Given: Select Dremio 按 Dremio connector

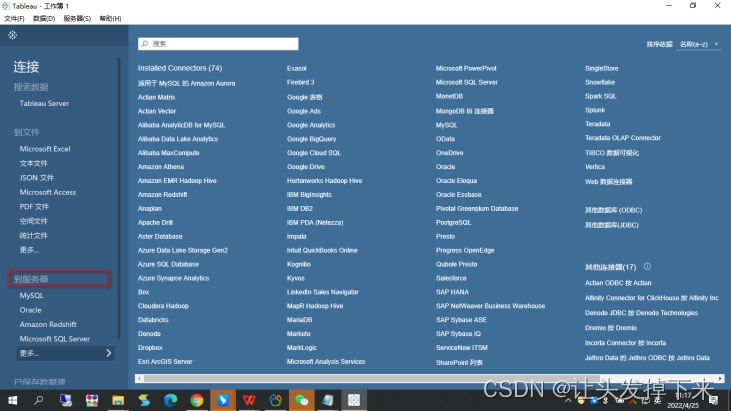Looking at the screenshot, I should click(x=611, y=328).
